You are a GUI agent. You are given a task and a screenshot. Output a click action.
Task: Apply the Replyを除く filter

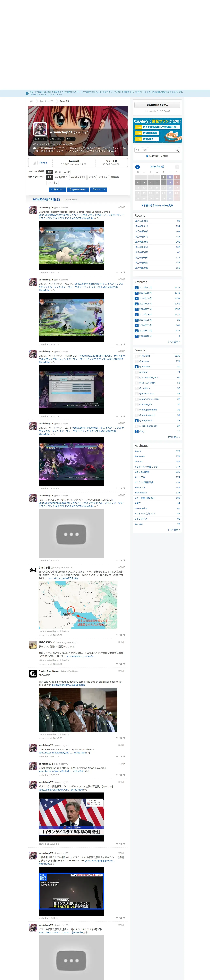click(x=61, y=177)
